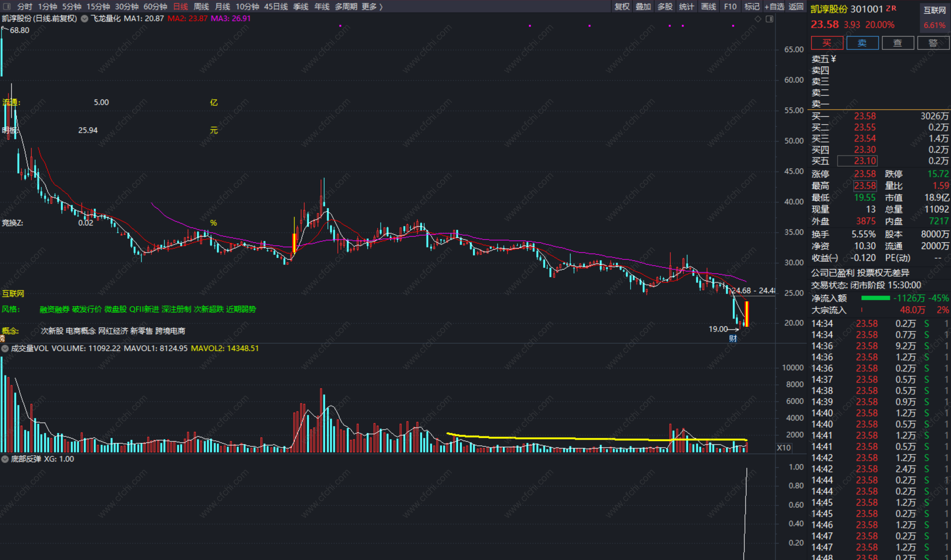Open F10 company info
This screenshot has height=560, width=951.
coord(730,7)
